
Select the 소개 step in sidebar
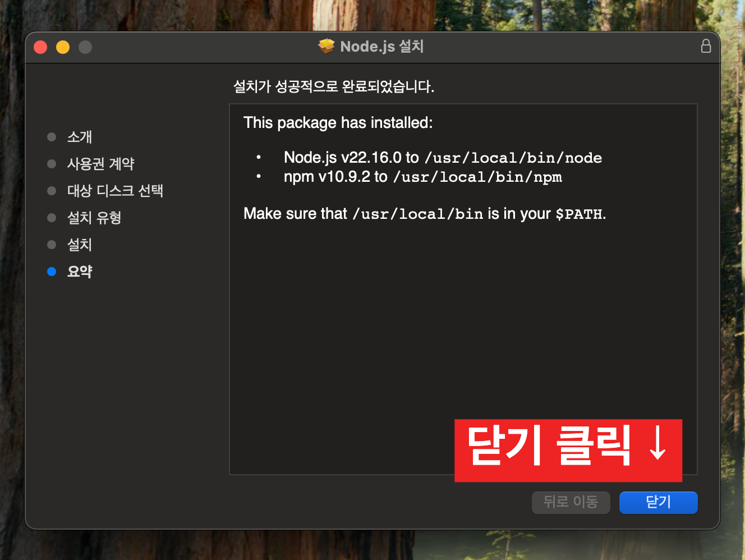coord(80,137)
